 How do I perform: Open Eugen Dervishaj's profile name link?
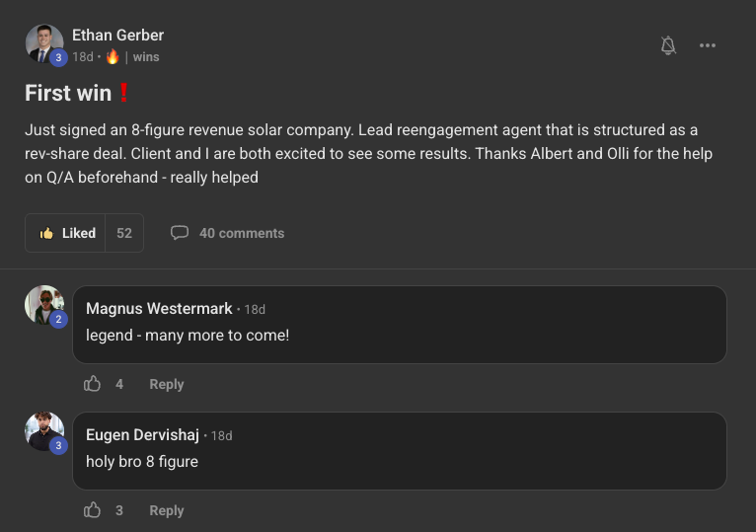tap(142, 435)
